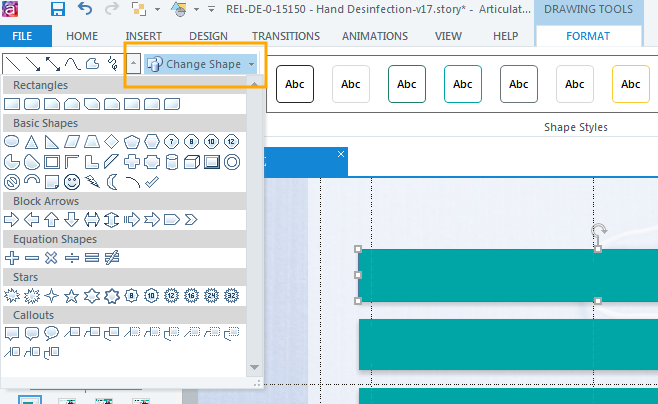Image resolution: width=658 pixels, height=404 pixels.
Task: Select the arrow line tool
Action: (x=33, y=64)
